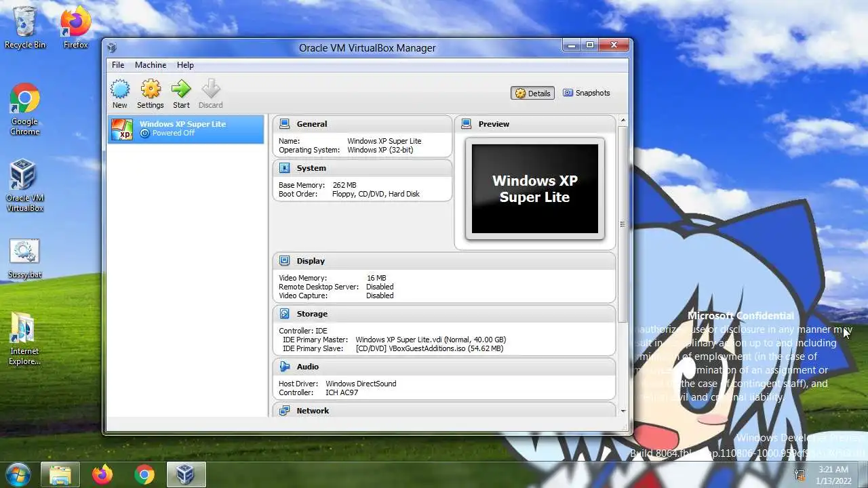Click the details scrollbar up arrow

[623, 121]
